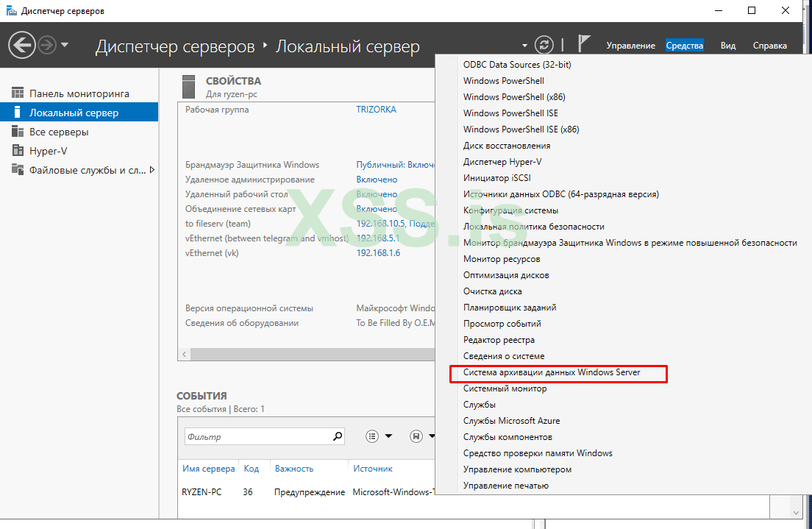The width and height of the screenshot is (812, 529).
Task: Select the RYZEN-PC event row
Action: (307, 492)
